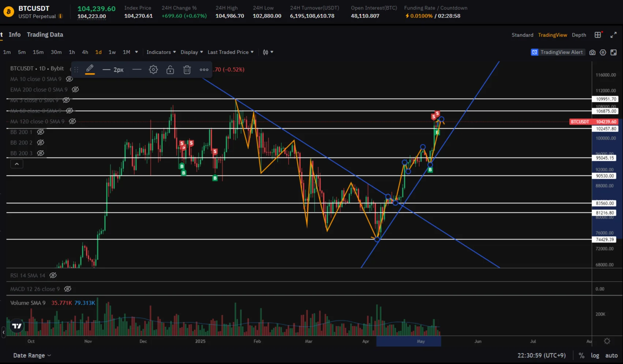The width and height of the screenshot is (623, 364).
Task: Open time axis settings gear icon
Action: [x=607, y=341]
